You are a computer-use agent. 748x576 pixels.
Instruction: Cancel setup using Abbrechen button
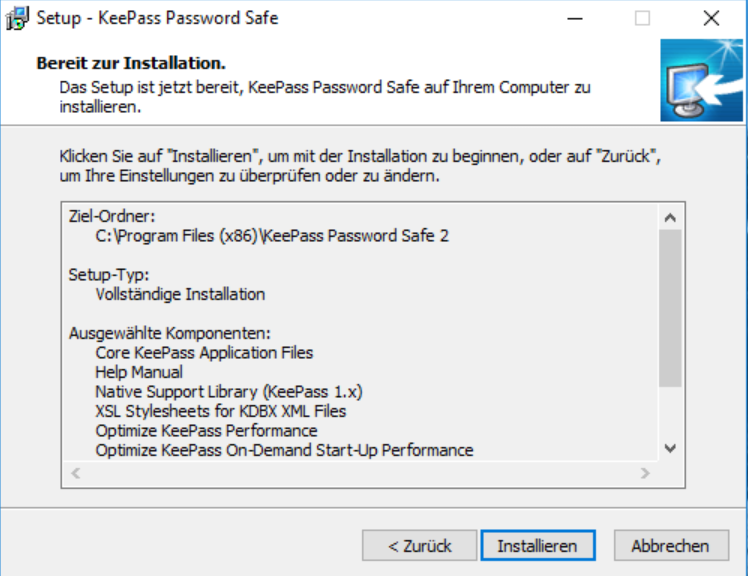669,546
